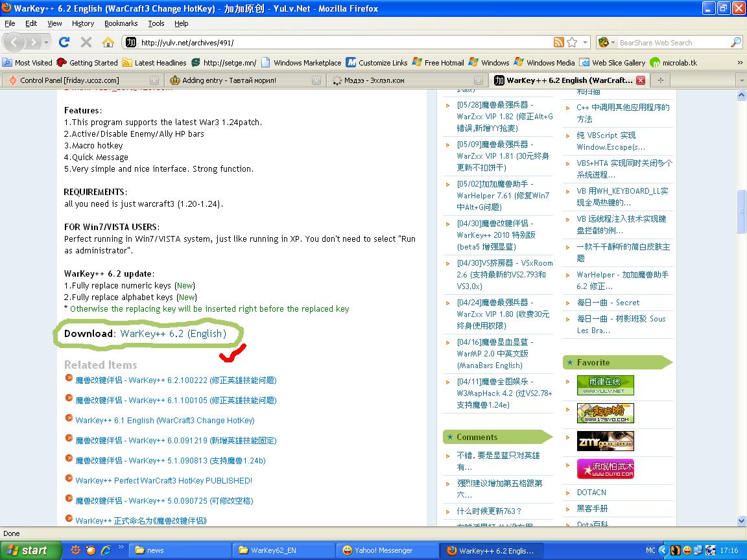Open WarKey++ Perfect WarCraft3 HotKey PUBLISHED link
This screenshot has width=747, height=560.
164,480
